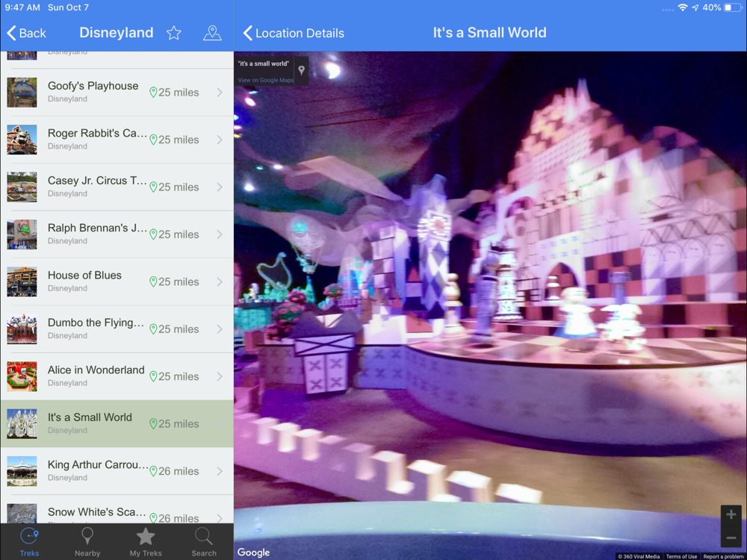Open Ralph Brennan's J... row chevron
The image size is (747, 560).
tap(220, 234)
